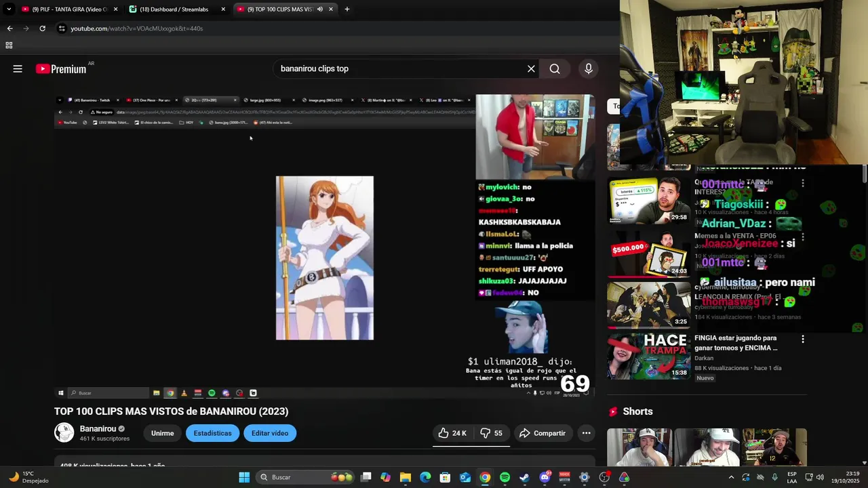Viewport: 868px width, 488px height.
Task: Open the weather widget showing 15°C
Action: click(28, 477)
